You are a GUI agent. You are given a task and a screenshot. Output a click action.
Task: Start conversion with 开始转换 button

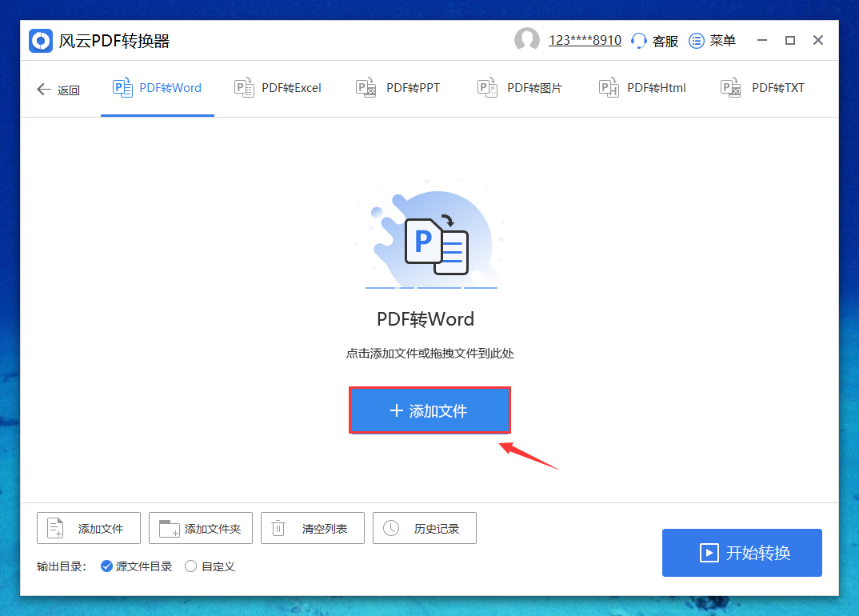coord(741,553)
